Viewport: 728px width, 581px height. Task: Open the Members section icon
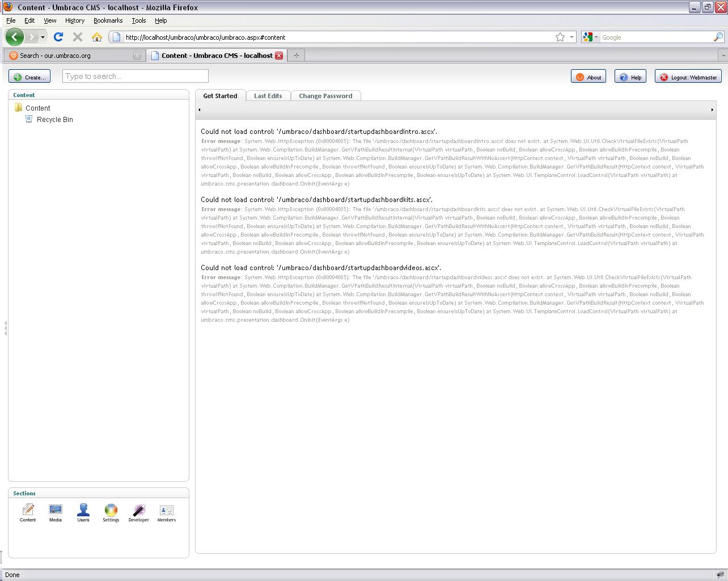(167, 512)
